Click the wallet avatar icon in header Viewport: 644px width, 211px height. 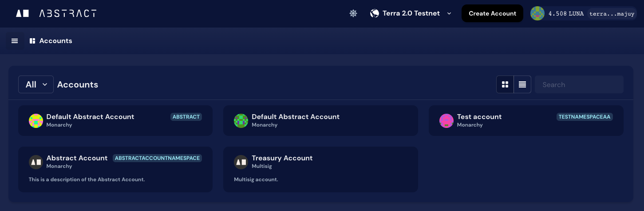[537, 13]
